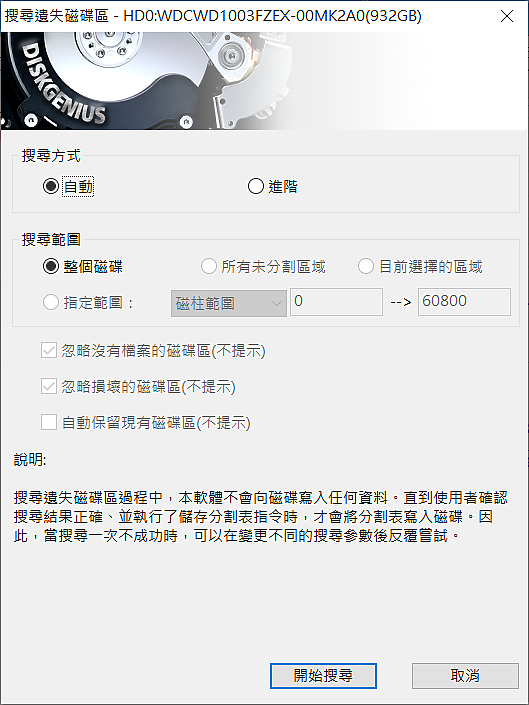The image size is (529, 705).
Task: Click the 取消 button
Action: [x=465, y=675]
